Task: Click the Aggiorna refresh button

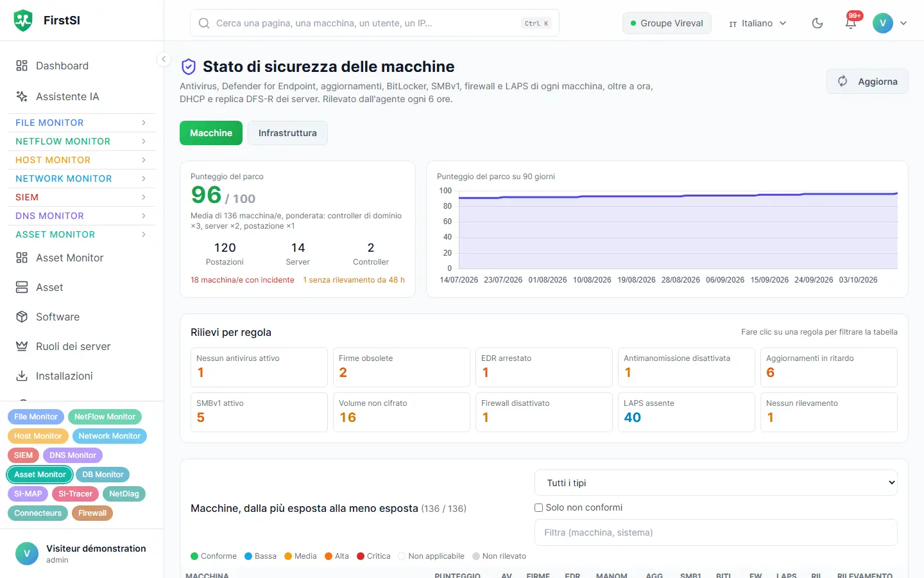Action: coord(868,82)
